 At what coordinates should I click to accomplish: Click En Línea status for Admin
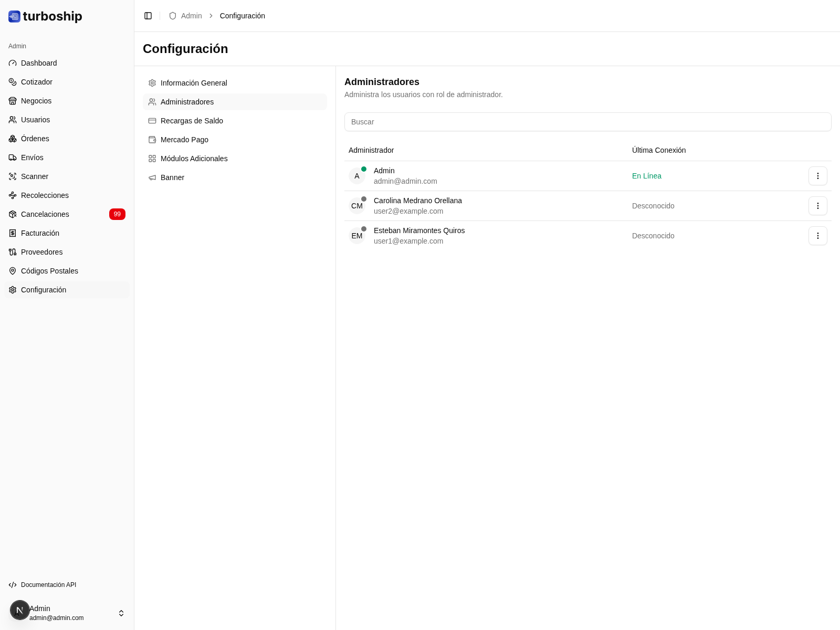point(646,176)
